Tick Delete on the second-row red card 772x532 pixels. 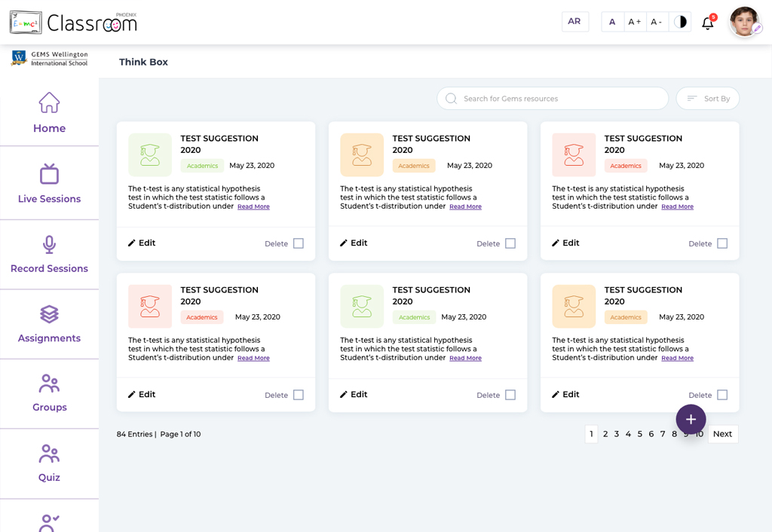click(x=299, y=395)
